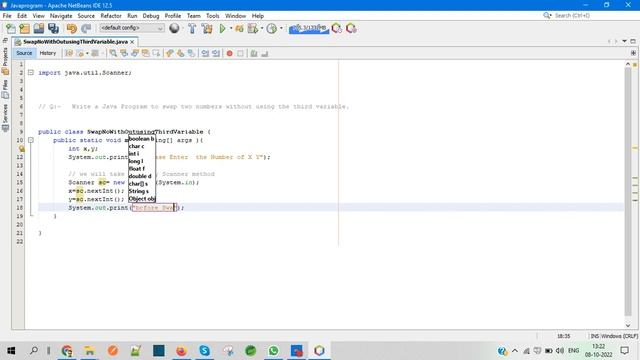Click the Clean and Build icon
Screen dimensions: 640x360
coord(207,28)
